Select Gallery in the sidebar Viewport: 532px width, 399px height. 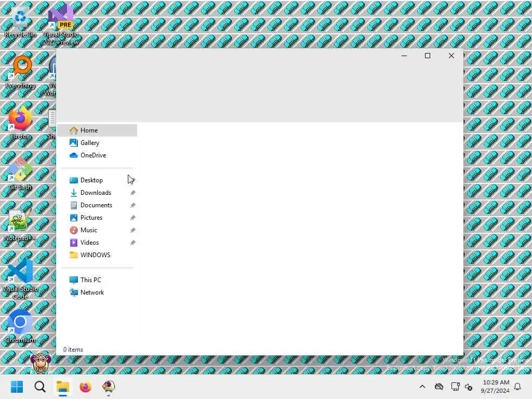(x=97, y=143)
